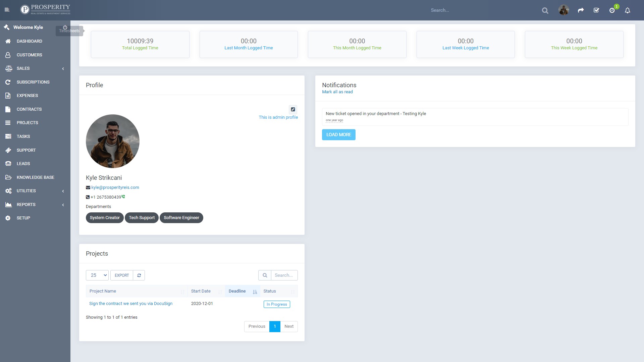Open the 25 entries per page dropdown
The height and width of the screenshot is (362, 644).
[97, 275]
